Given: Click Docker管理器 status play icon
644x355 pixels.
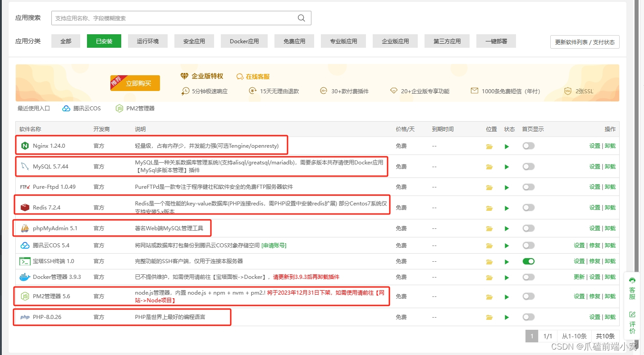Looking at the screenshot, I should 507,277.
